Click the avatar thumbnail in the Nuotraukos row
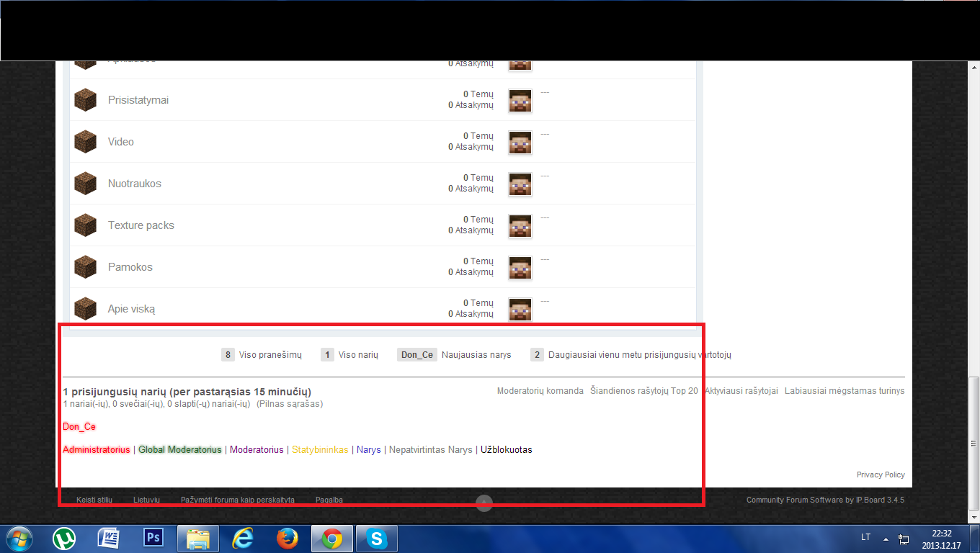 pos(520,184)
